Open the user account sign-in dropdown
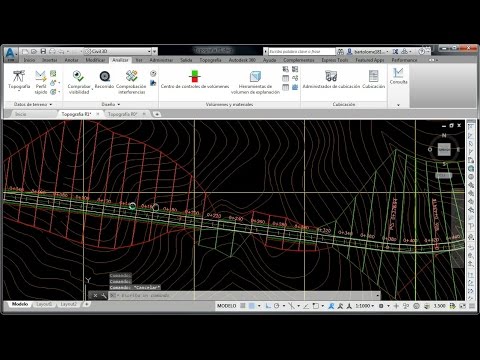The height and width of the screenshot is (360, 480). pos(368,51)
